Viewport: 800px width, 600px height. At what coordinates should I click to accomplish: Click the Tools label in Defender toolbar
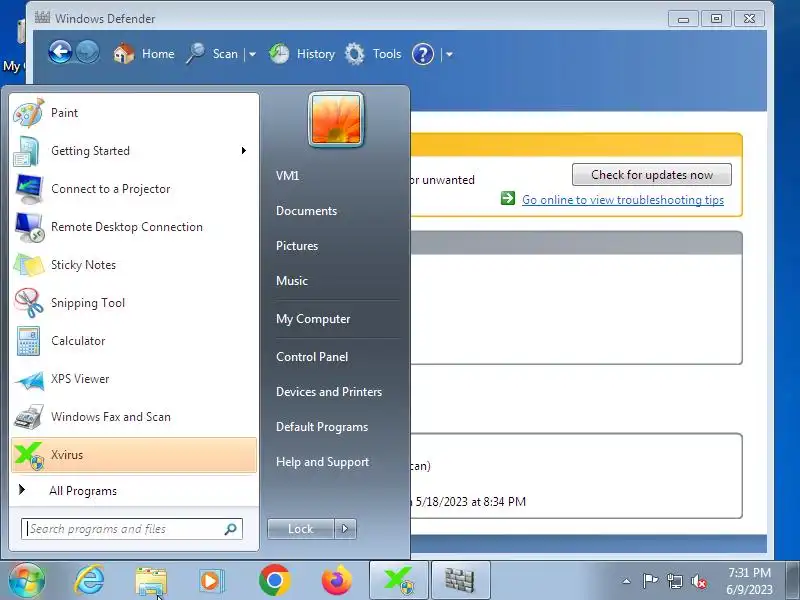click(x=387, y=54)
